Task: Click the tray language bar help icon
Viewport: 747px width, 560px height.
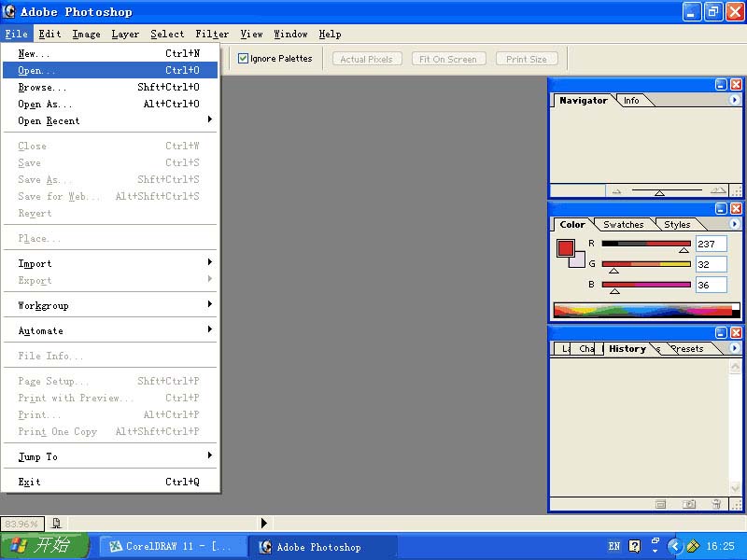Action: click(x=635, y=546)
